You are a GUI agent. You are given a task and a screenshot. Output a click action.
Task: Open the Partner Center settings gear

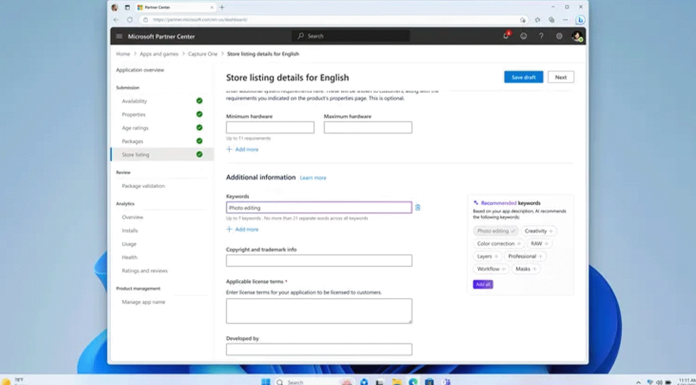coord(559,36)
